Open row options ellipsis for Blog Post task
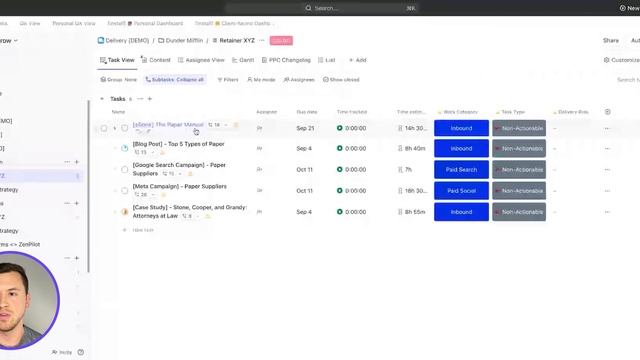The height and width of the screenshot is (360, 640). 607,149
